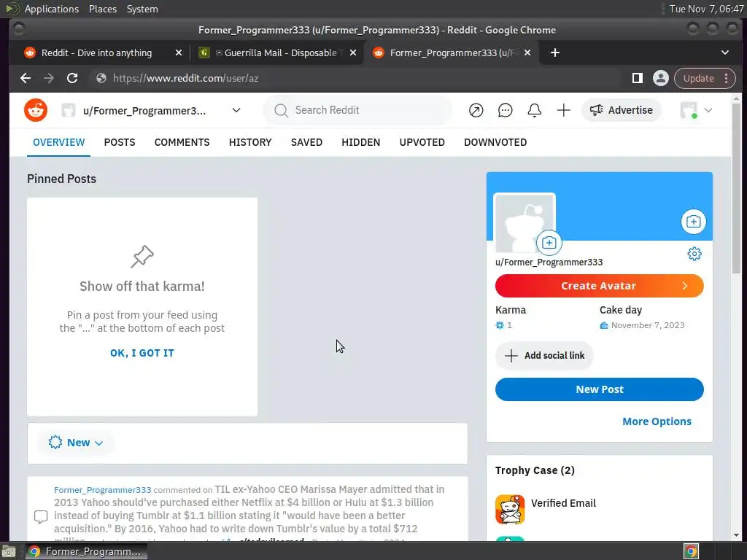Open the Places menu
The width and height of the screenshot is (747, 560).
pos(102,9)
